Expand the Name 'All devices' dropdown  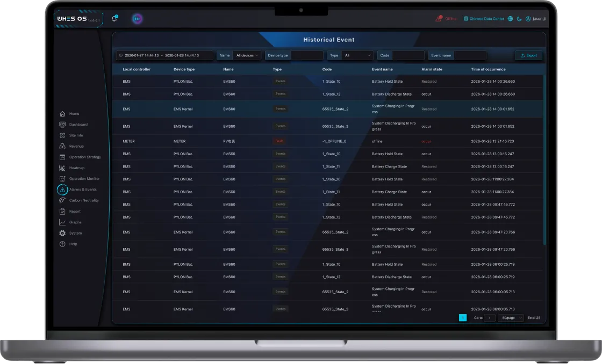click(x=247, y=55)
